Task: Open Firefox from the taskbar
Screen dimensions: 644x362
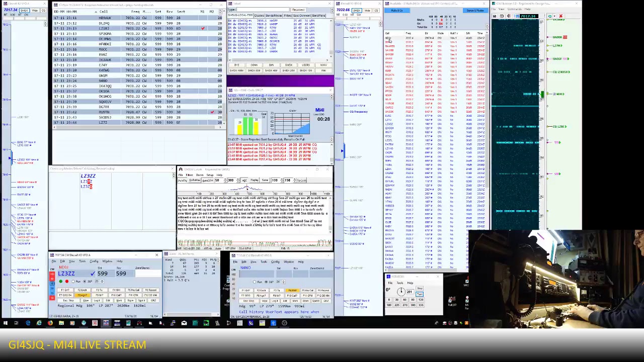Action: 50,323
